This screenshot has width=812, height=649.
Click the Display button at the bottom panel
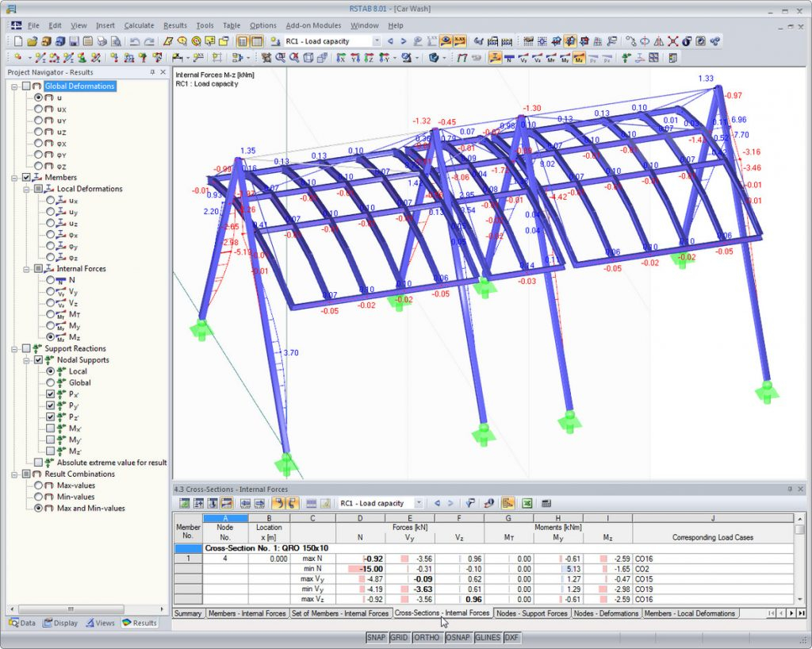[x=61, y=623]
